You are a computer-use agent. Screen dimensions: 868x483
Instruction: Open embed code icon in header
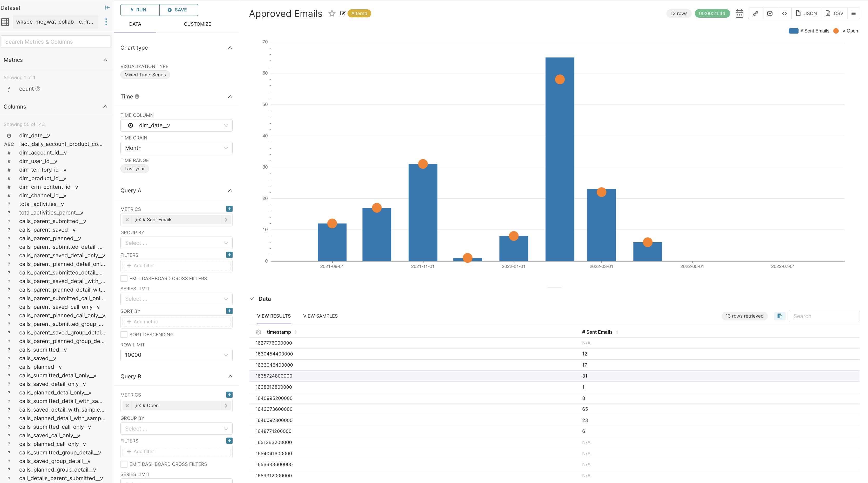point(784,14)
